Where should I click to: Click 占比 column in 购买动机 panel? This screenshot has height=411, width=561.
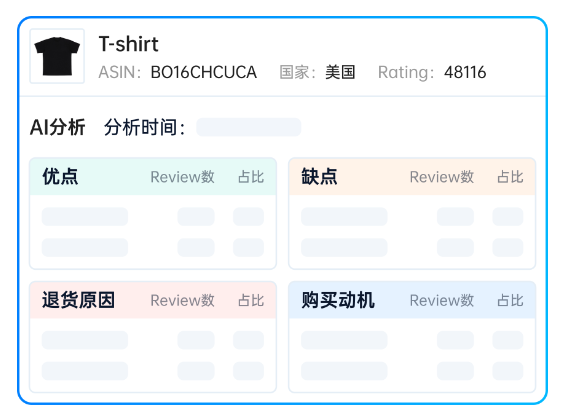click(511, 300)
